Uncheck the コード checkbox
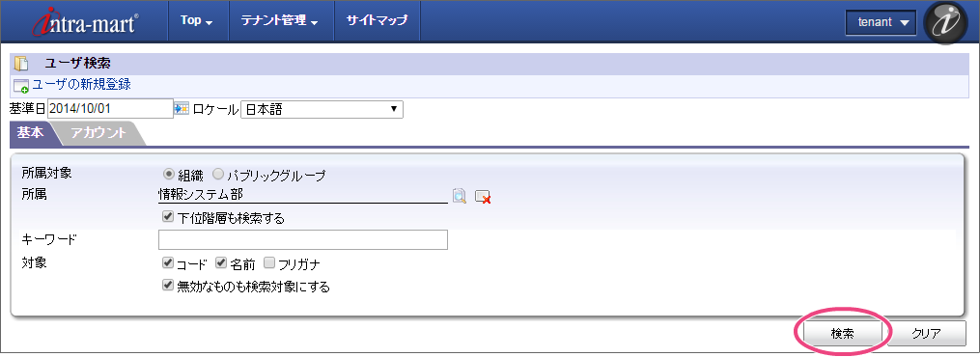This screenshot has height=357, width=980. tap(167, 262)
